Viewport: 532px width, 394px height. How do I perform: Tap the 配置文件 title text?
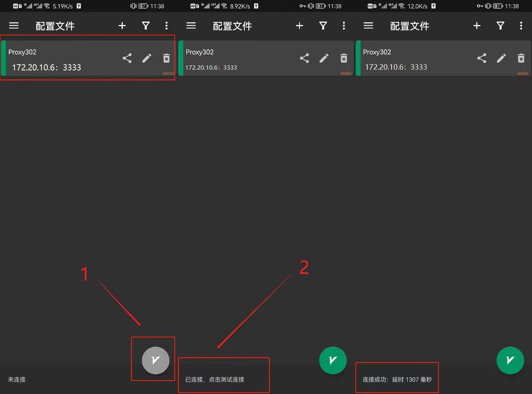coord(55,25)
